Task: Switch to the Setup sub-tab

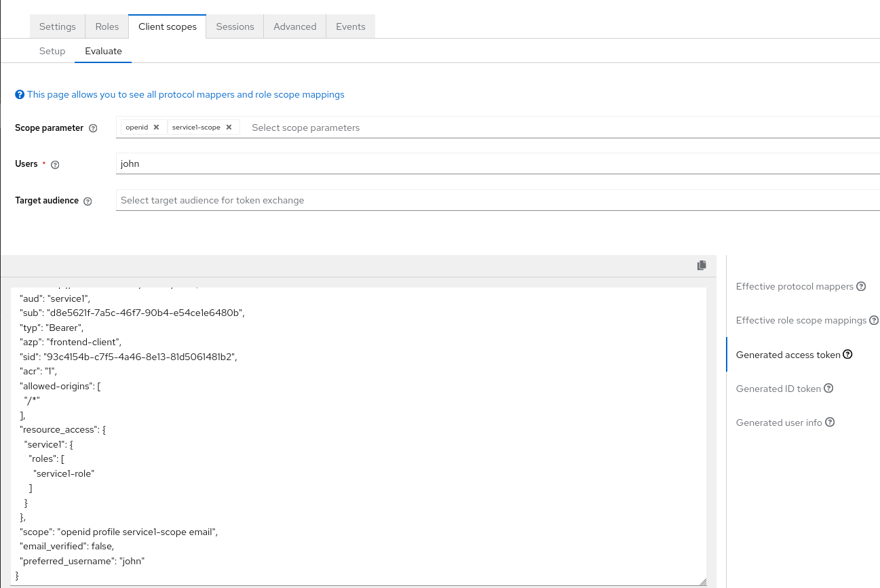Action: coord(52,51)
